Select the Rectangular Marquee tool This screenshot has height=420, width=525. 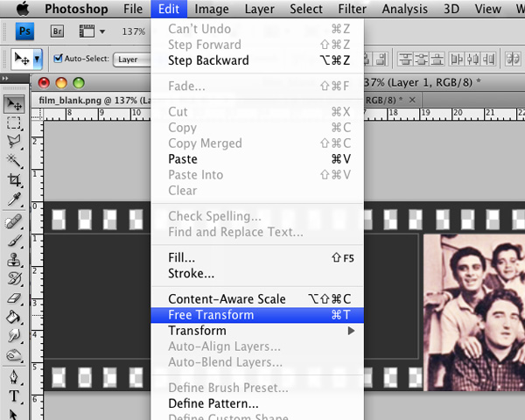point(14,122)
